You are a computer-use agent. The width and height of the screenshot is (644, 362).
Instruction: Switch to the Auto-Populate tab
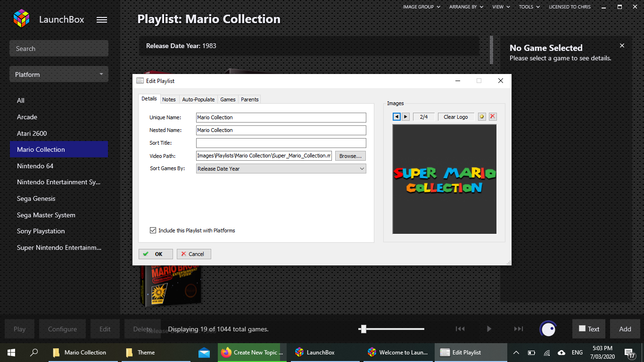click(x=198, y=99)
